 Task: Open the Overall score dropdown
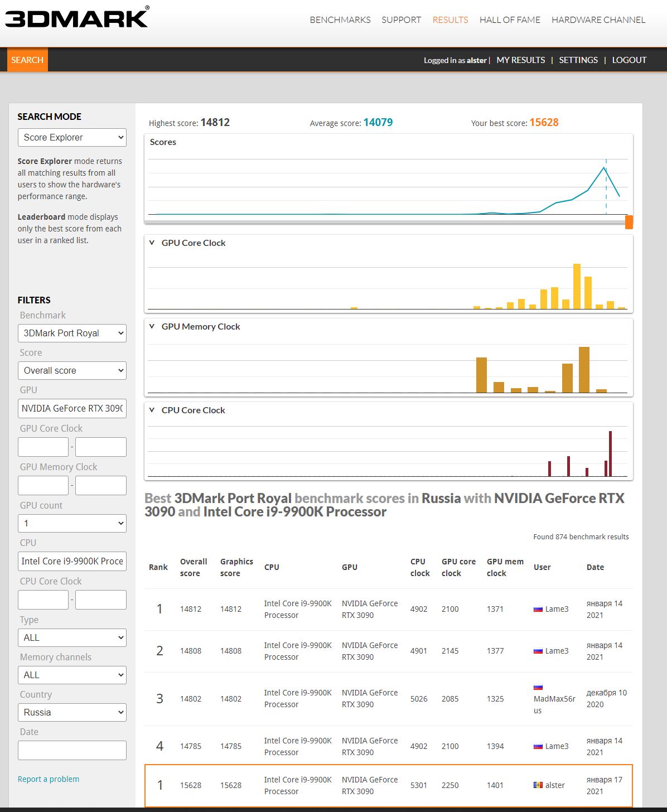[72, 370]
